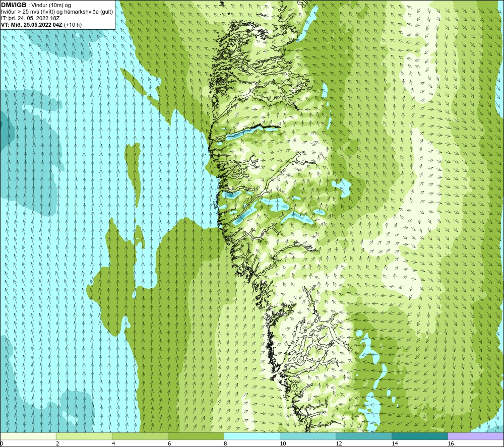Click the DMI/IGB title text
Viewport: 504px width, 447px height.
(x=14, y=5)
